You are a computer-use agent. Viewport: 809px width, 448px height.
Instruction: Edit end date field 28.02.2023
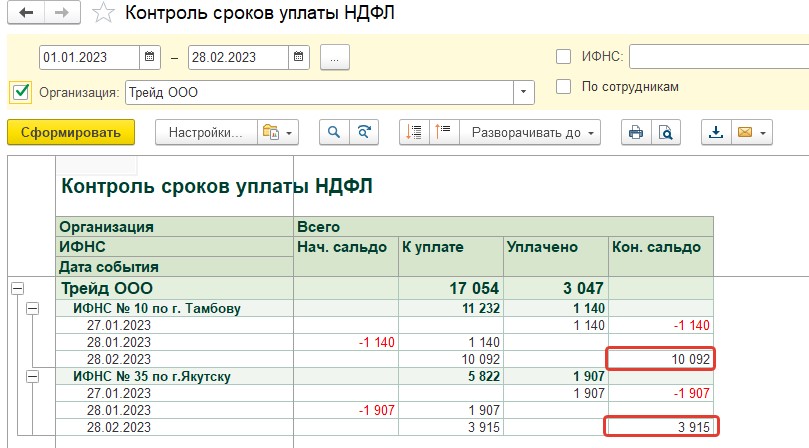tap(238, 57)
